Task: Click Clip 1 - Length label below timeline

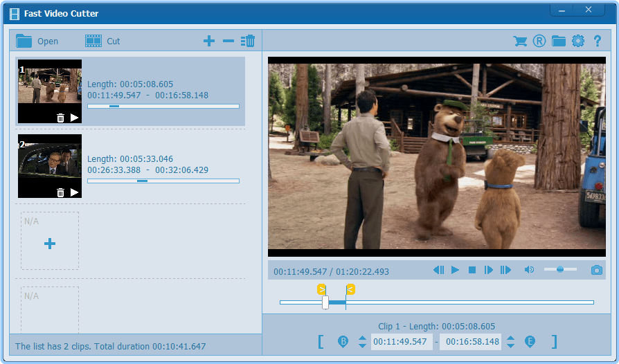Action: pyautogui.click(x=437, y=326)
